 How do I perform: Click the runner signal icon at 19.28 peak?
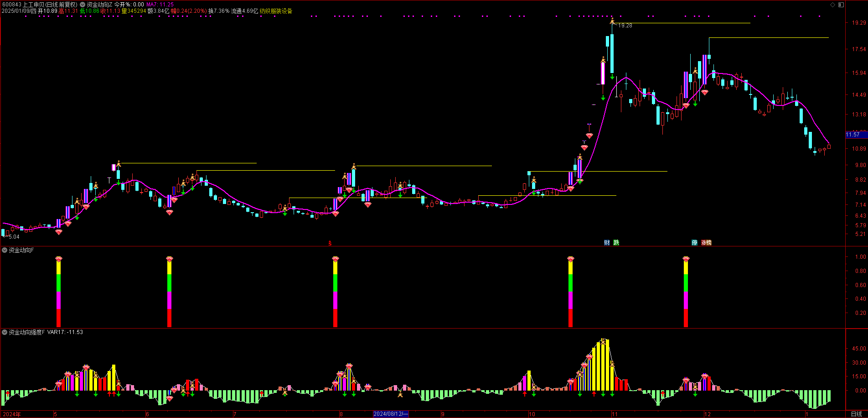point(612,20)
